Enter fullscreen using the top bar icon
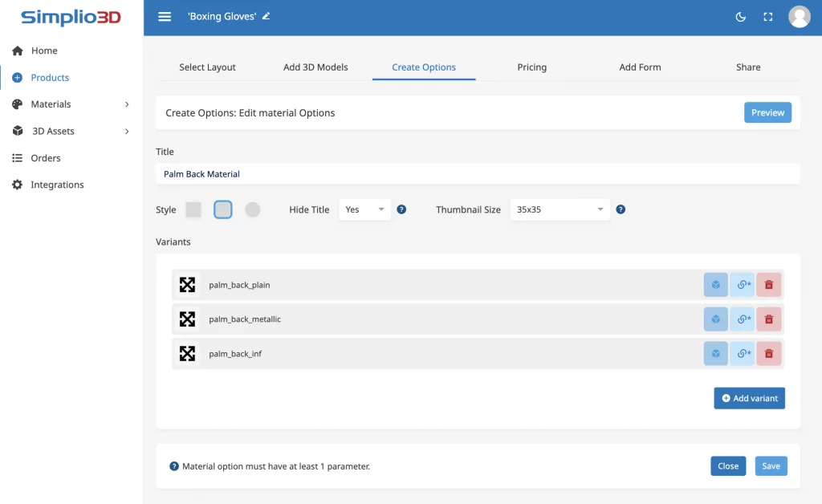Viewport: 822px width, 504px height. click(767, 16)
